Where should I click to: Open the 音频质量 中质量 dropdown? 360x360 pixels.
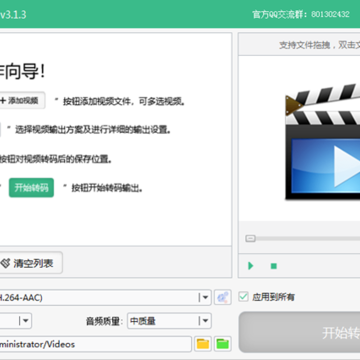[x=169, y=321]
